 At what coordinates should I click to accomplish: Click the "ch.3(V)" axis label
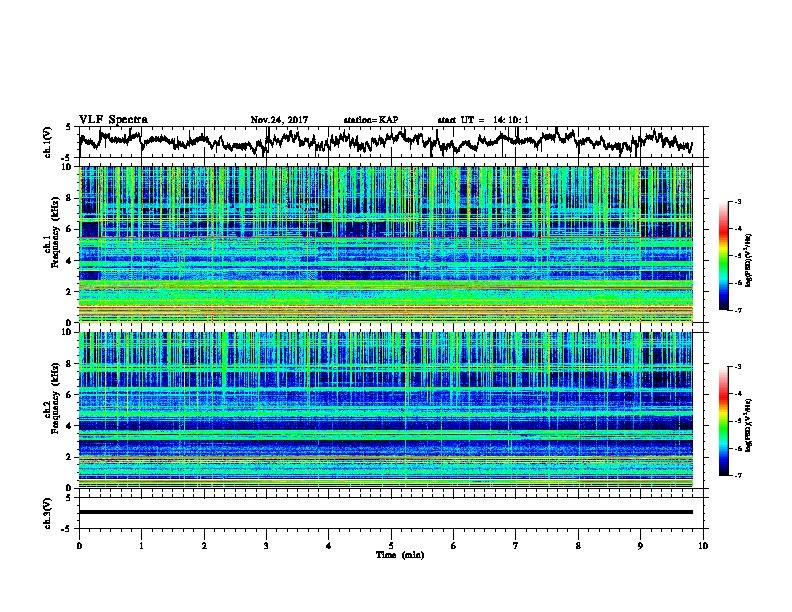pos(47,513)
